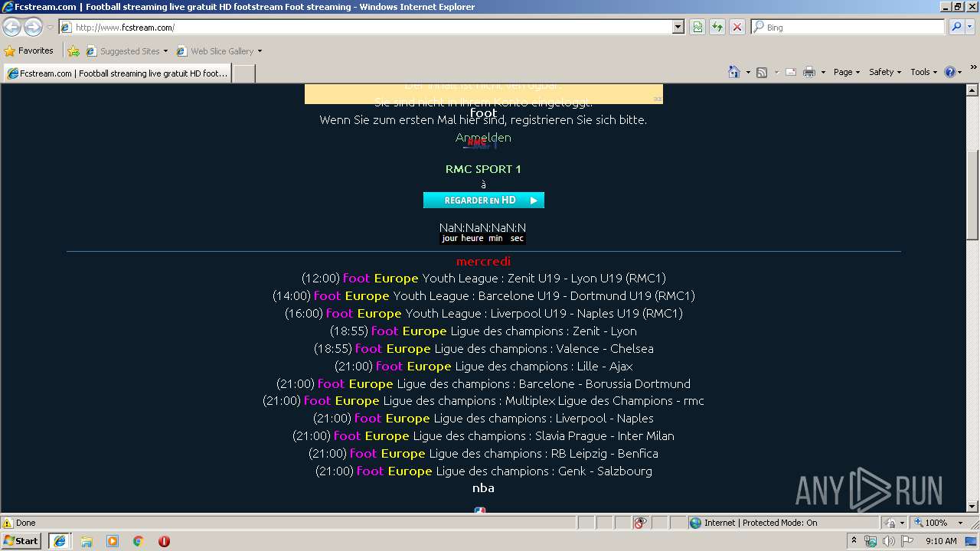Select Barcelone - Borussia Dortmund match
This screenshot has width=980, height=551.
tap(484, 384)
